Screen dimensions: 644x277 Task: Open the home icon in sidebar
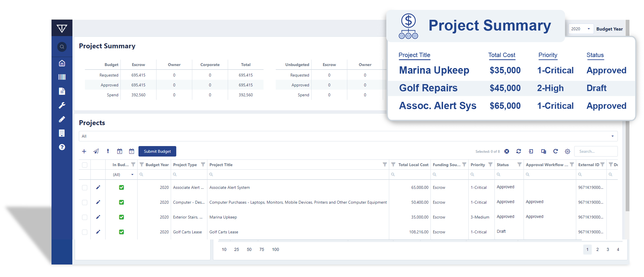62,63
